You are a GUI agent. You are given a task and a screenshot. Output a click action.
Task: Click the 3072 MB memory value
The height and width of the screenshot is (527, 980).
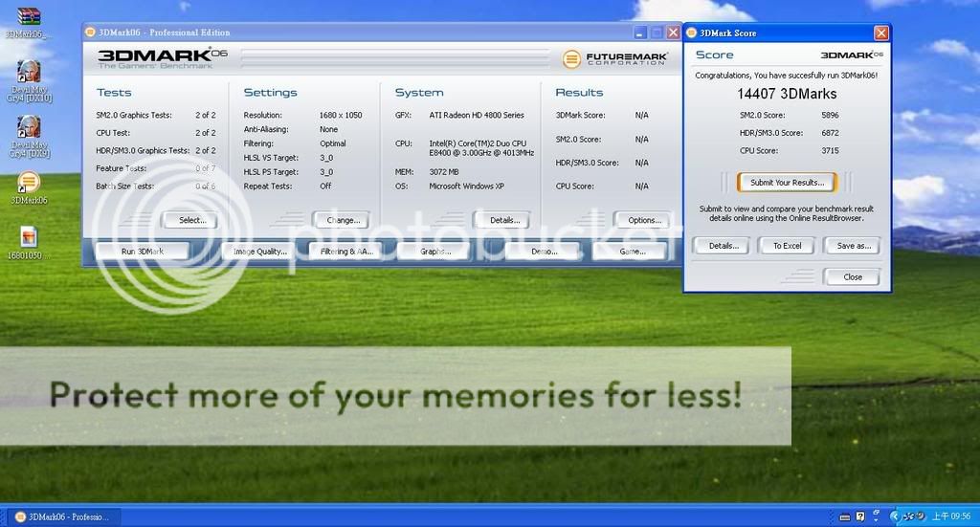(443, 172)
